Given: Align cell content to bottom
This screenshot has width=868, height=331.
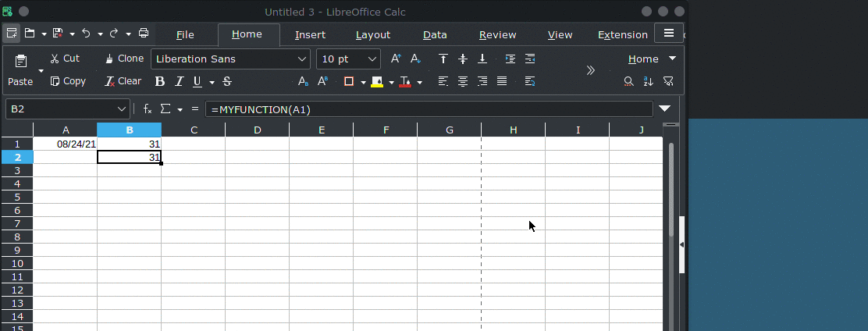Looking at the screenshot, I should 482,59.
